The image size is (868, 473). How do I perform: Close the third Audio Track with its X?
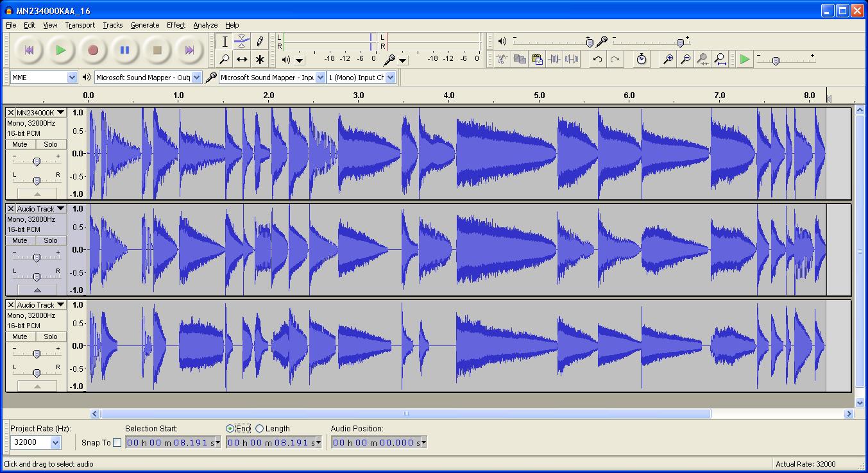pyautogui.click(x=10, y=305)
